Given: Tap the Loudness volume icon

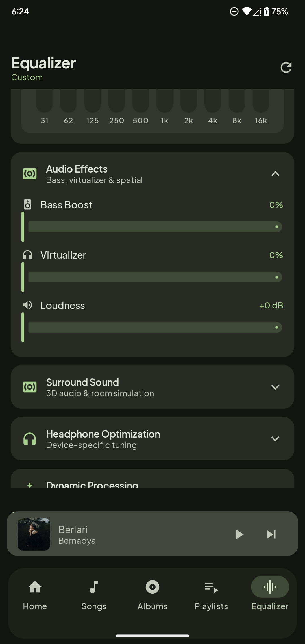Looking at the screenshot, I should [27, 305].
